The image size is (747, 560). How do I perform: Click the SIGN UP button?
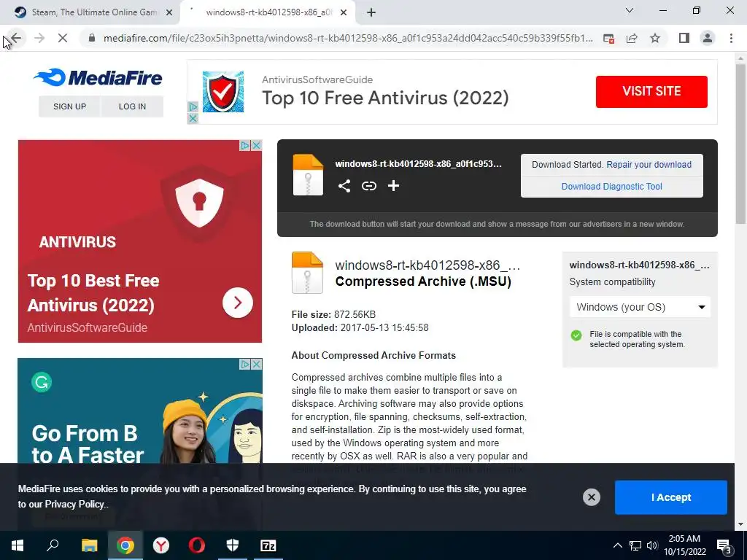(69, 106)
